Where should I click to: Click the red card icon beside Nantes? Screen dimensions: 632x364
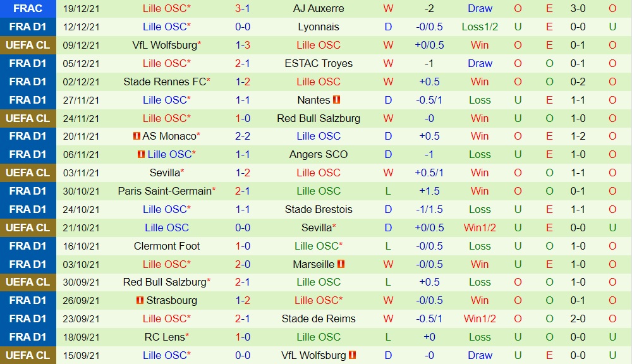pyautogui.click(x=337, y=99)
